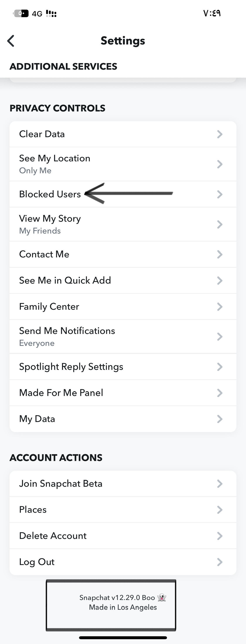
Task: Tap the chevron beside My Data
Action: (x=220, y=419)
